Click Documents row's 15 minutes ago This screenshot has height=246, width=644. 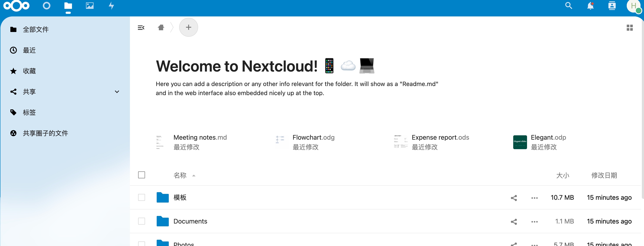[x=609, y=221]
